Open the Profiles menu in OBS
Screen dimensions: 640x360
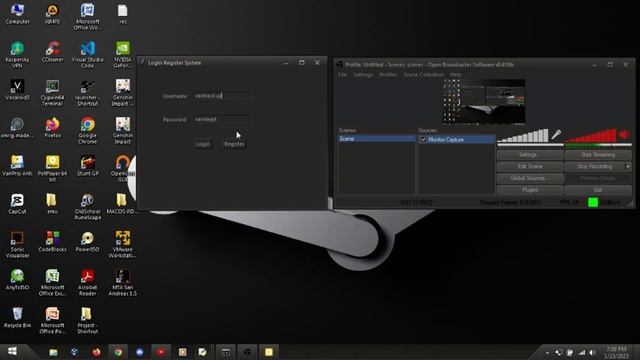[388, 75]
